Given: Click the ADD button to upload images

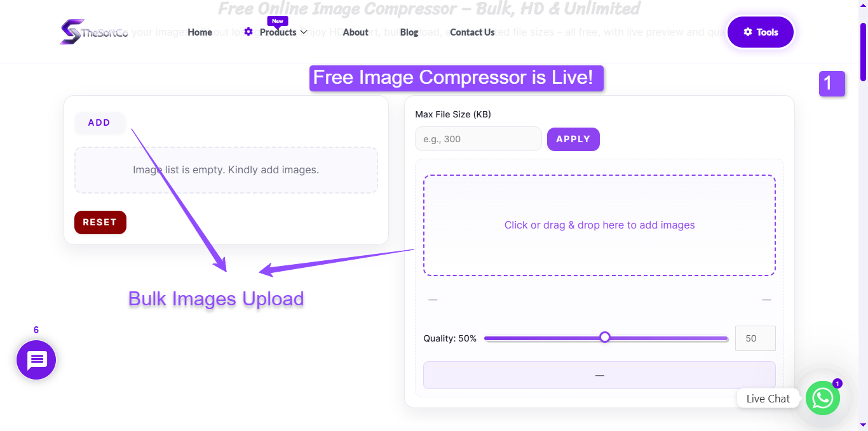Looking at the screenshot, I should click(x=99, y=123).
